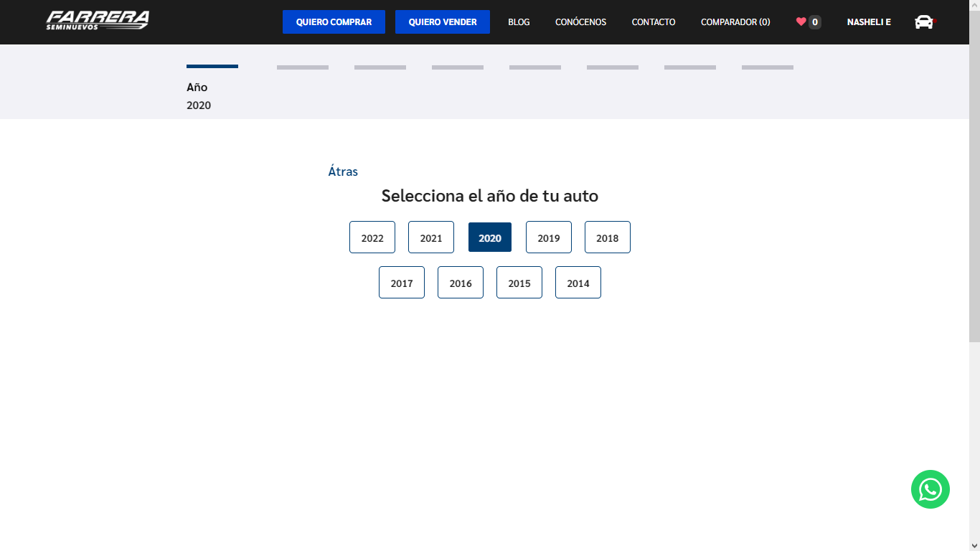Select year 2022
The width and height of the screenshot is (980, 551).
pyautogui.click(x=372, y=237)
